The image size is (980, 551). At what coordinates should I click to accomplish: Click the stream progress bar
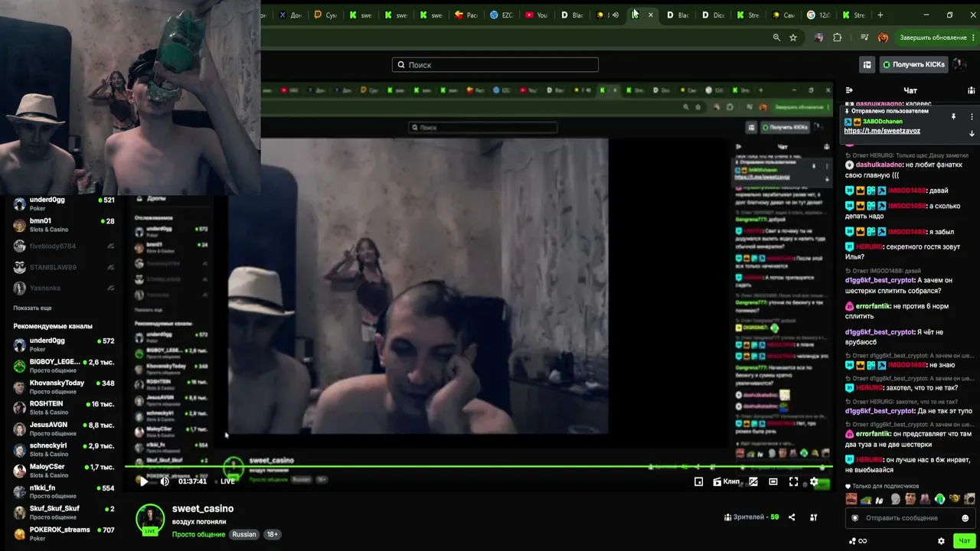point(479,466)
